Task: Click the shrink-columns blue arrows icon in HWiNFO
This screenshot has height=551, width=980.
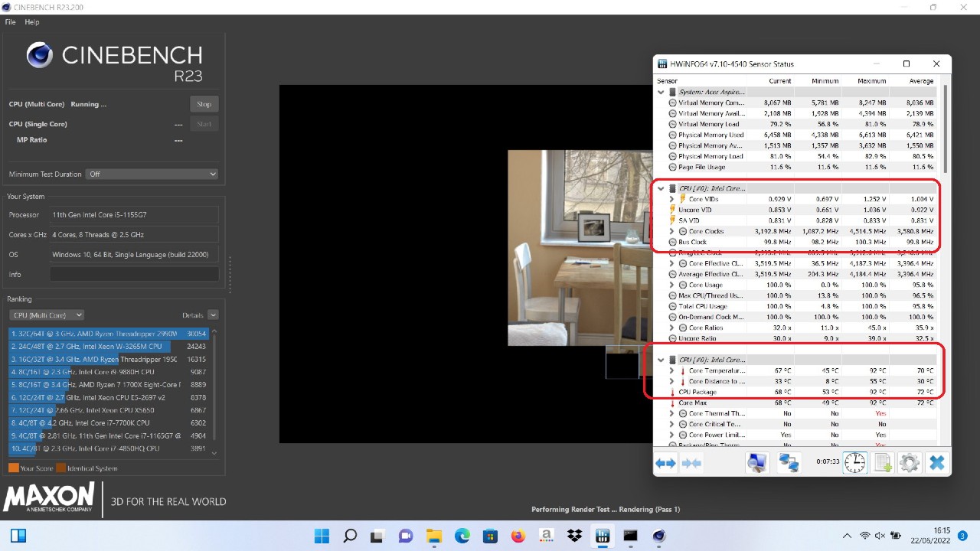Action: pos(691,463)
